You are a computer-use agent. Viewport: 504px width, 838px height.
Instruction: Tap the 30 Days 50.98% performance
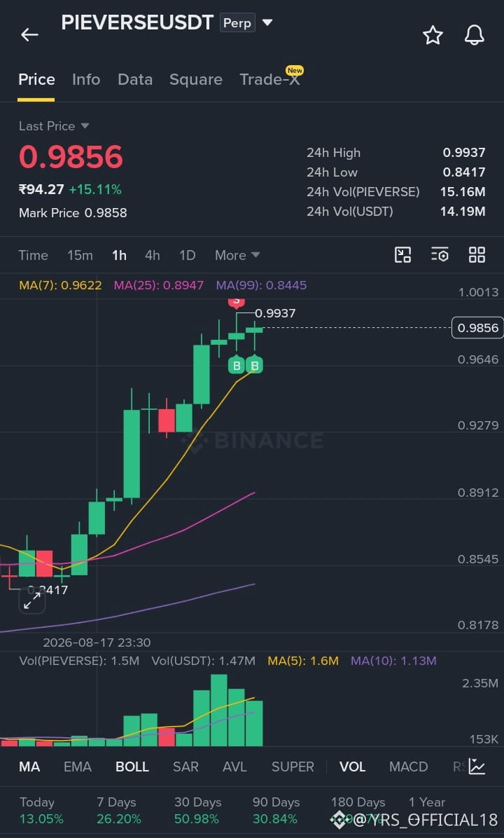click(x=197, y=811)
